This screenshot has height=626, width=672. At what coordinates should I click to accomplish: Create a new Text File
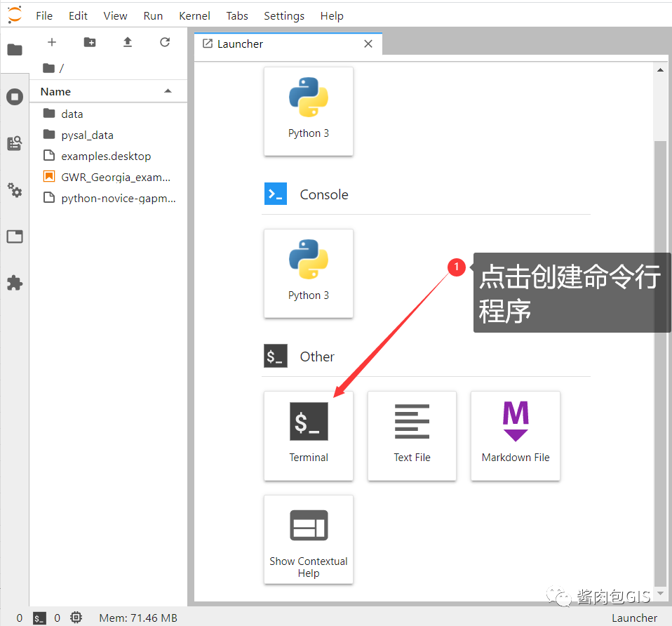(x=412, y=436)
